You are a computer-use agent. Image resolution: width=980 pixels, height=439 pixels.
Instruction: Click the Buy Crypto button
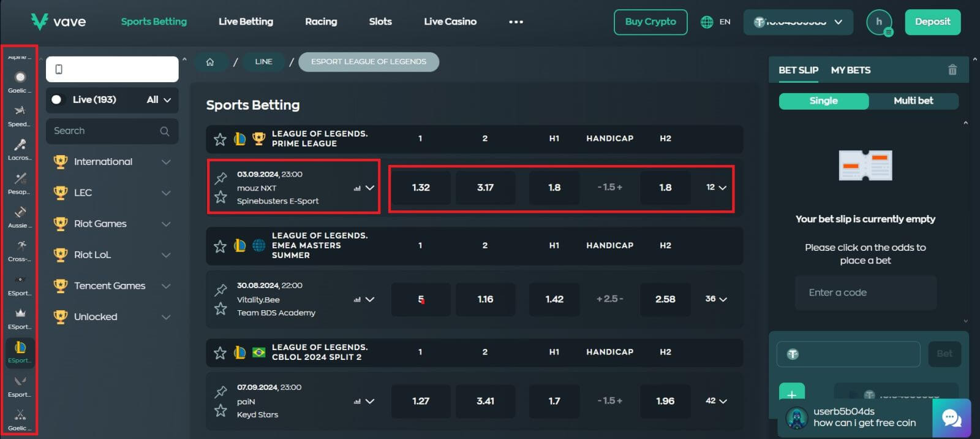[x=650, y=22]
